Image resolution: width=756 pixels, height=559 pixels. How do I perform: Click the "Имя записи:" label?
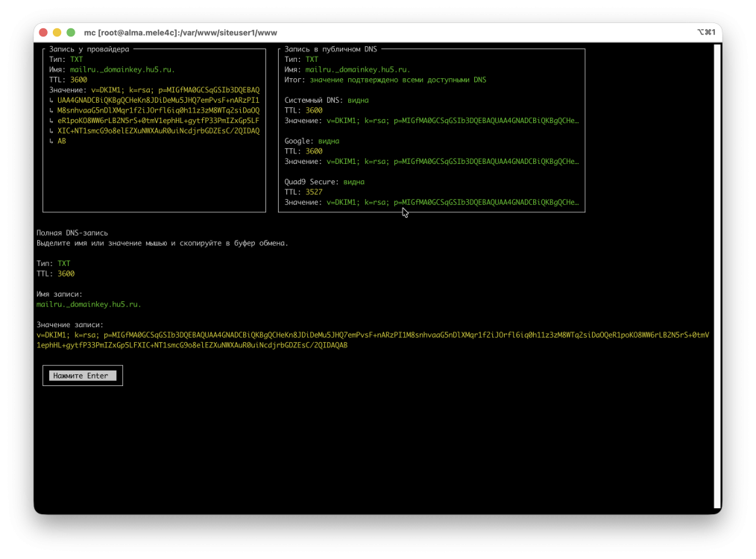60,294
